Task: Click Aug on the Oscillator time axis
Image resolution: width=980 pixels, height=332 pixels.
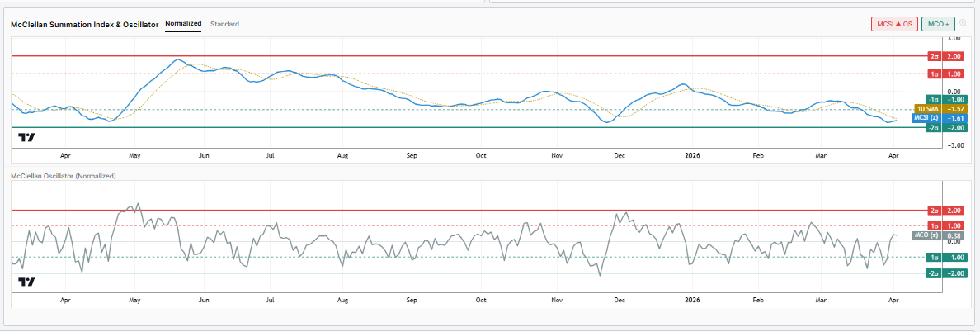Action: pos(342,299)
